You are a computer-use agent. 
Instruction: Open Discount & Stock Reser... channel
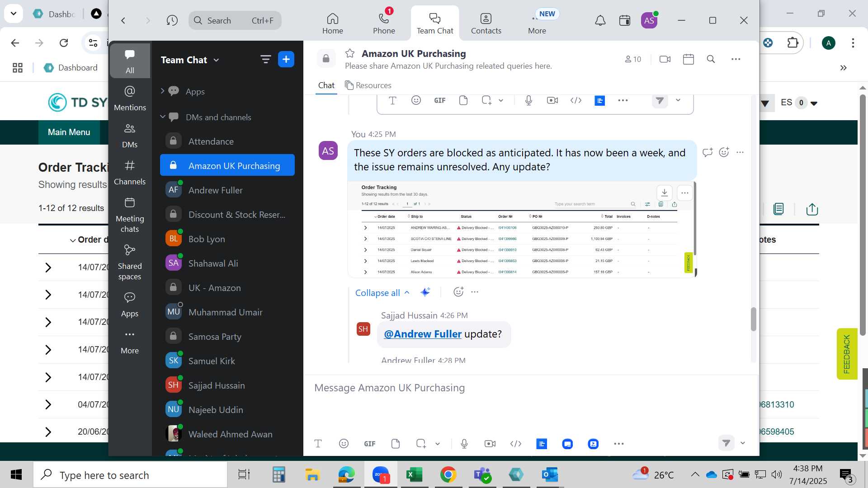pyautogui.click(x=227, y=215)
